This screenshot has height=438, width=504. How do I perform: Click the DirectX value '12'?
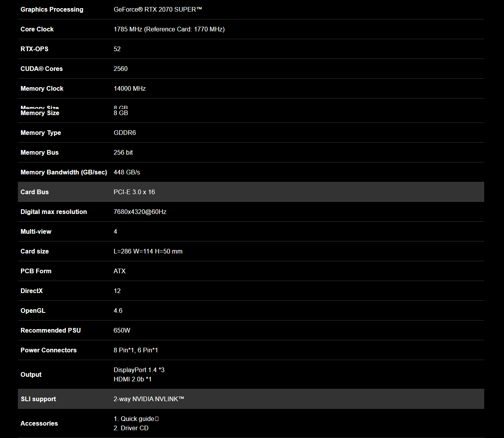click(x=117, y=291)
